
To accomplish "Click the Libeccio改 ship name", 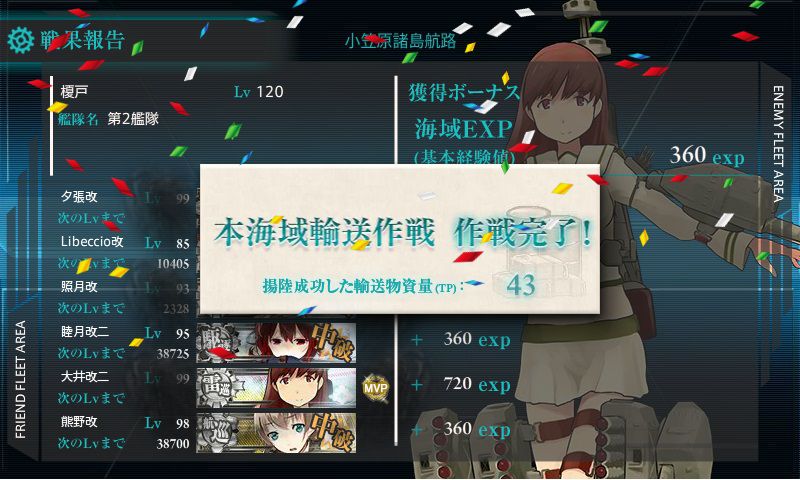I will tap(92, 241).
